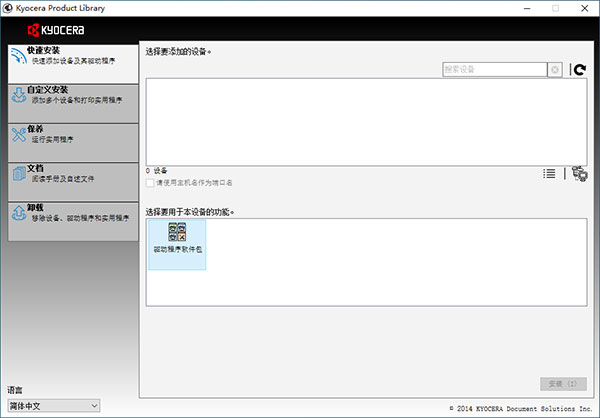600x418 pixels.
Task: Click the add custom device network icon
Action: point(580,174)
